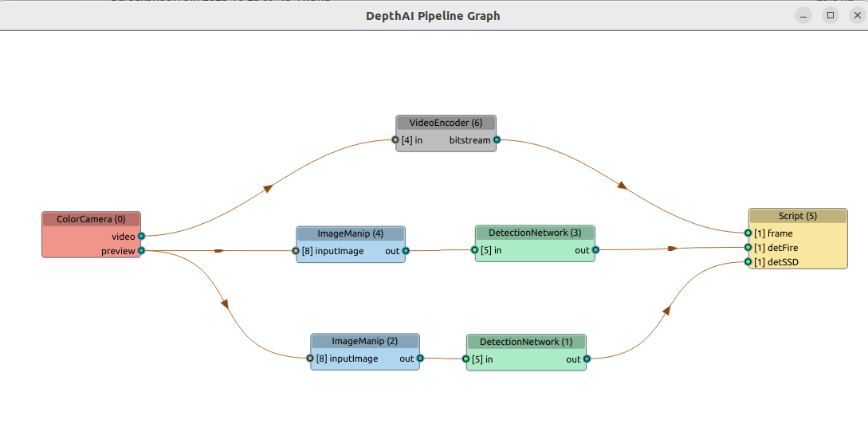Select the ImageManip (2) node header
Screen dimensions: 868x439
pyautogui.click(x=364, y=341)
